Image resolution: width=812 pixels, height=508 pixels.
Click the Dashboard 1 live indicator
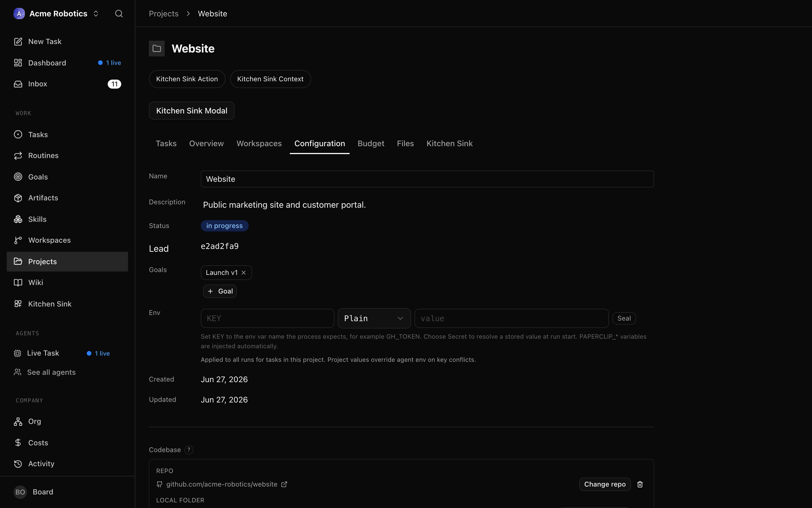(x=109, y=63)
